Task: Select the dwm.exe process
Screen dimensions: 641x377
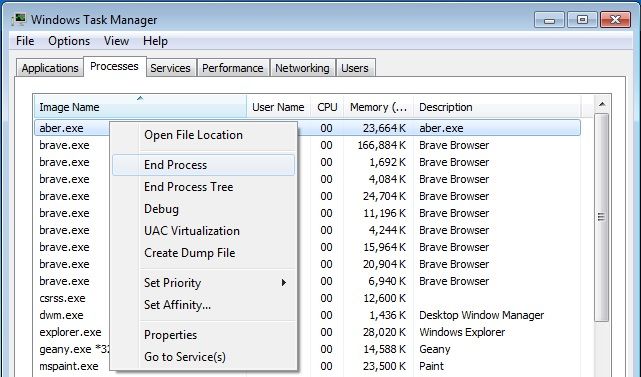Action: coord(307,315)
